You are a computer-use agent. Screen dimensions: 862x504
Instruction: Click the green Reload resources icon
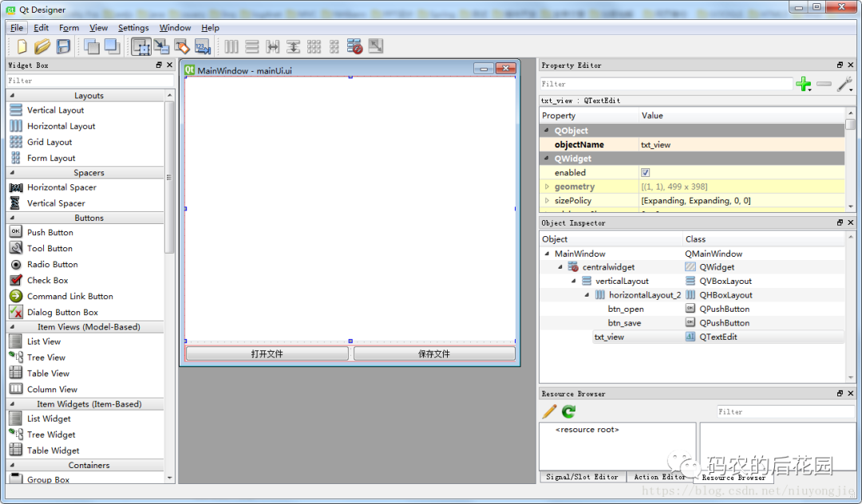569,411
